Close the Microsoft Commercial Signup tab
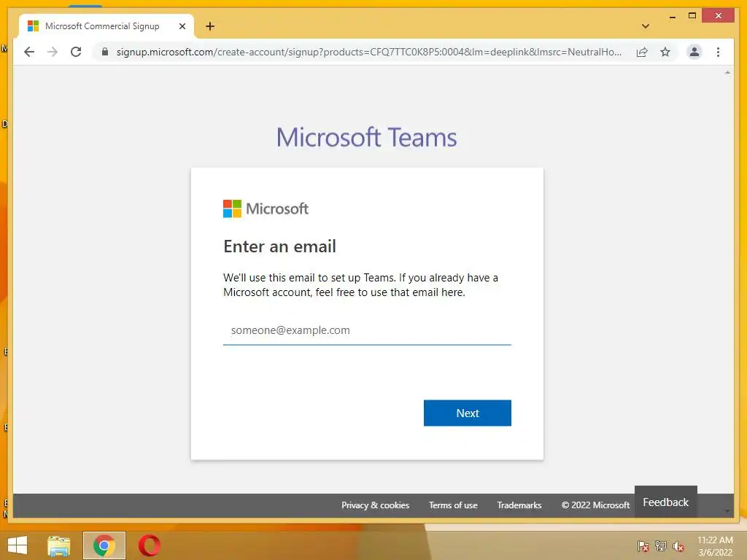 (x=182, y=26)
